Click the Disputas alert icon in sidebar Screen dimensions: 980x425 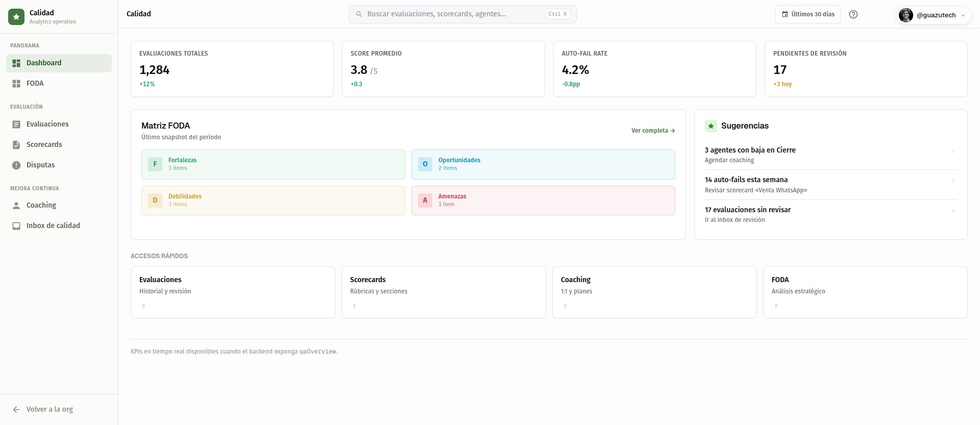coord(16,165)
